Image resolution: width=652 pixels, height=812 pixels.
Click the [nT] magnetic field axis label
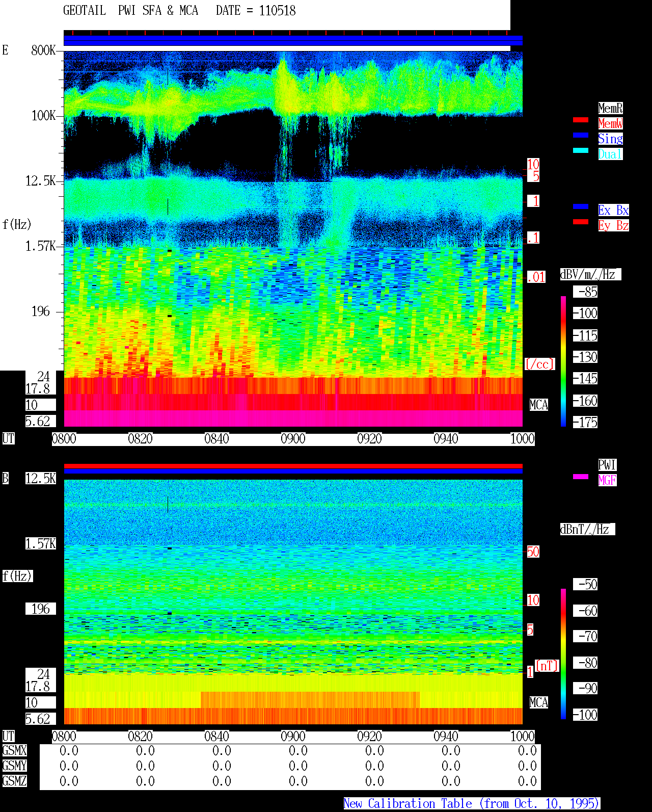547,666
